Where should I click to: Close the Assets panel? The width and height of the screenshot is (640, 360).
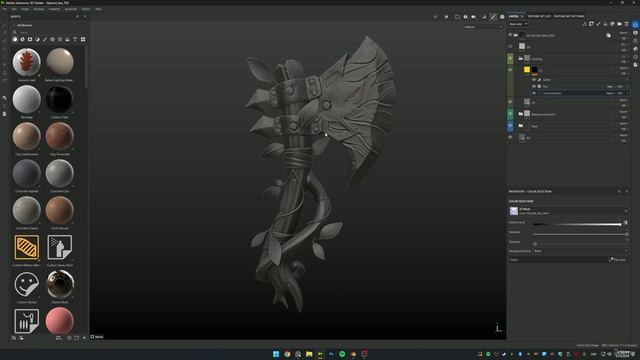coord(85,17)
